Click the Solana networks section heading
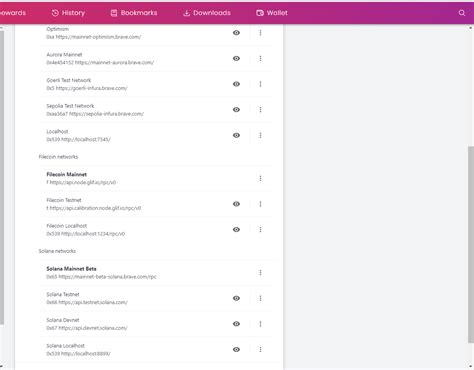Image resolution: width=474 pixels, height=370 pixels. coord(57,251)
